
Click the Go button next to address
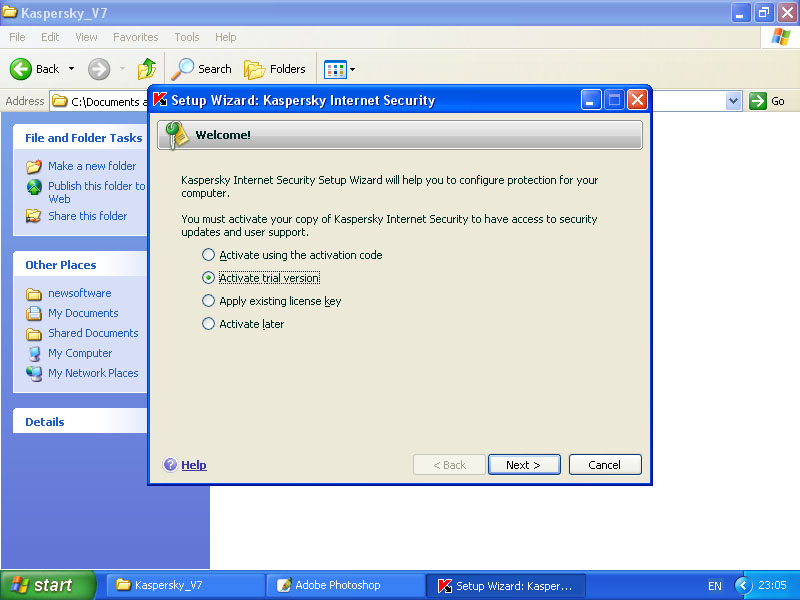tap(767, 101)
